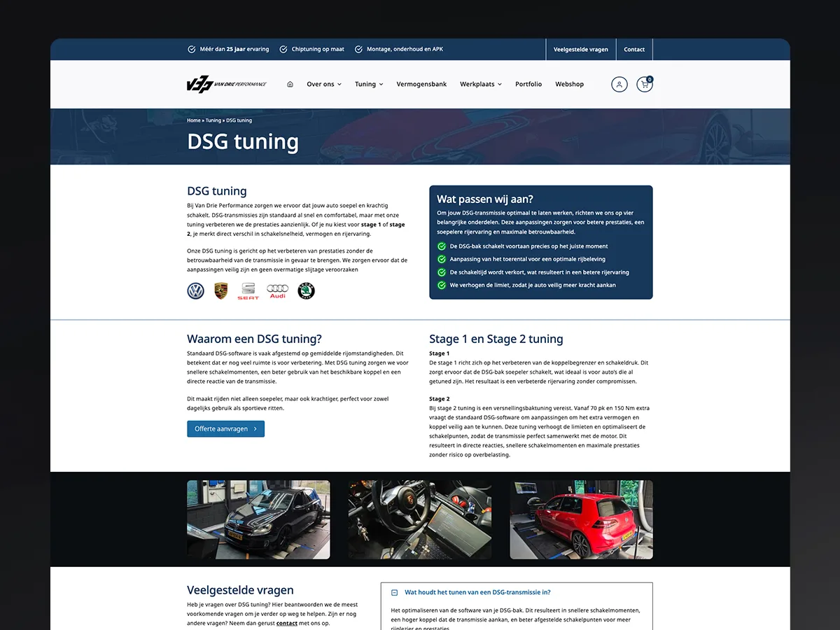Click the Volkswagen brand logo
The height and width of the screenshot is (630, 840).
(195, 291)
